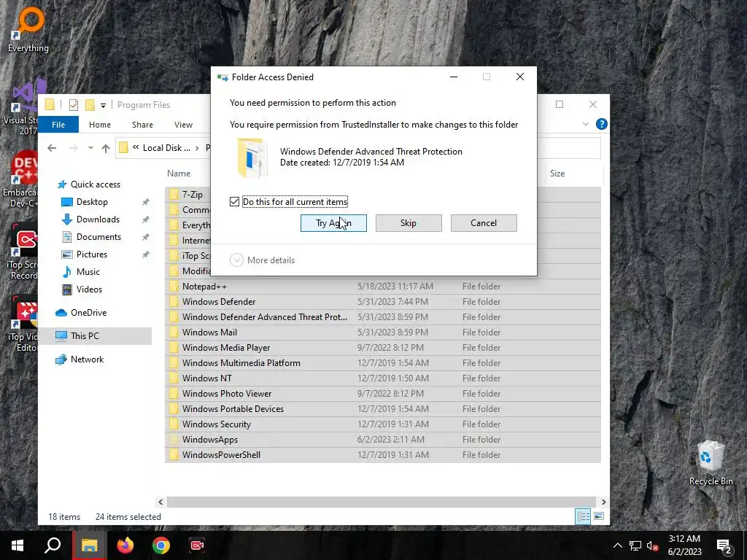
Task: Select the Windows NT folder
Action: point(383,378)
